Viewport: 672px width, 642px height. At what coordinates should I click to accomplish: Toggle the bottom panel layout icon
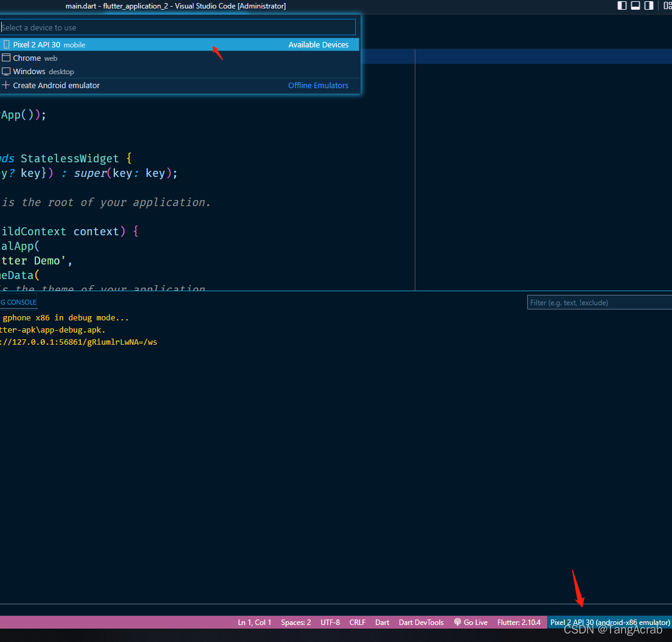[x=636, y=5]
